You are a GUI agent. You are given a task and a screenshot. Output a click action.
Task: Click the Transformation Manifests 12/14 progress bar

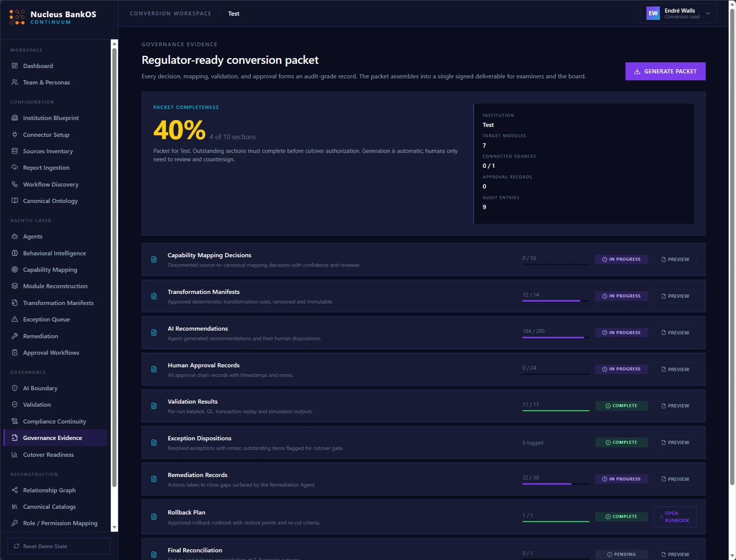tap(556, 301)
